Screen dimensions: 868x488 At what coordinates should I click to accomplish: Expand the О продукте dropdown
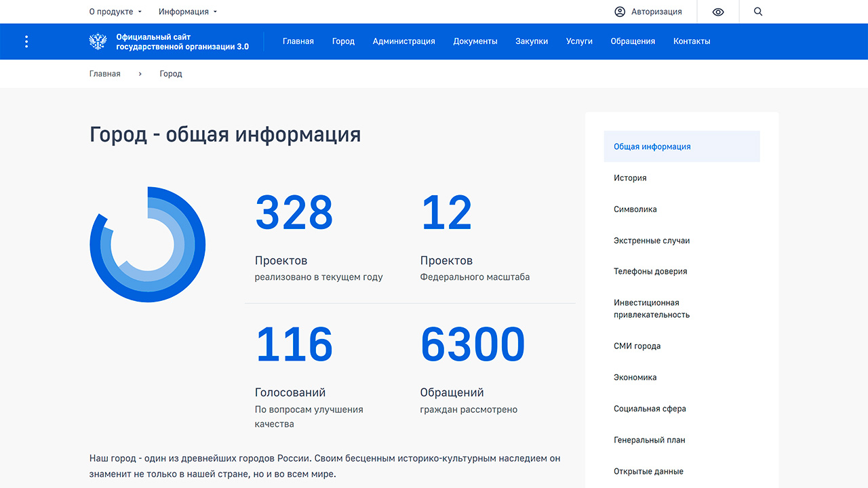(x=115, y=12)
